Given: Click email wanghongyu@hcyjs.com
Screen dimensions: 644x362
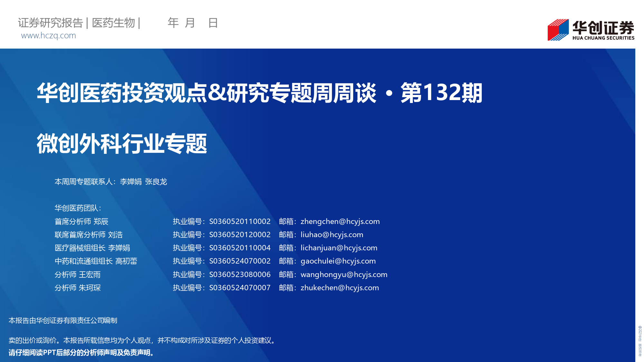Looking at the screenshot, I should [344, 274].
